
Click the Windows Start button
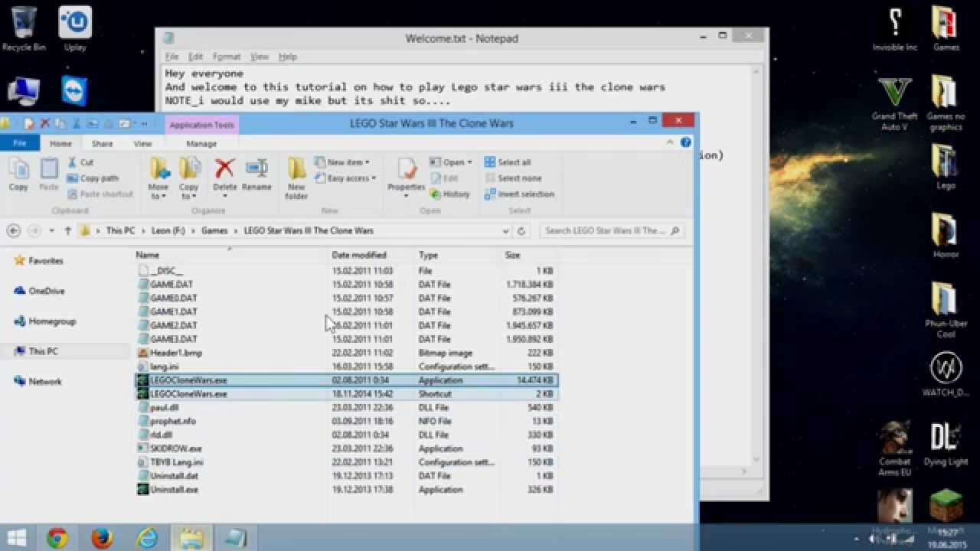pyautogui.click(x=17, y=539)
